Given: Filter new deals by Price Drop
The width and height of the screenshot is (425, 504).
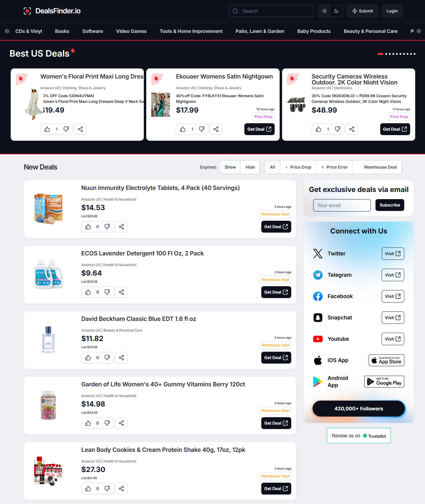Looking at the screenshot, I should 298,167.
